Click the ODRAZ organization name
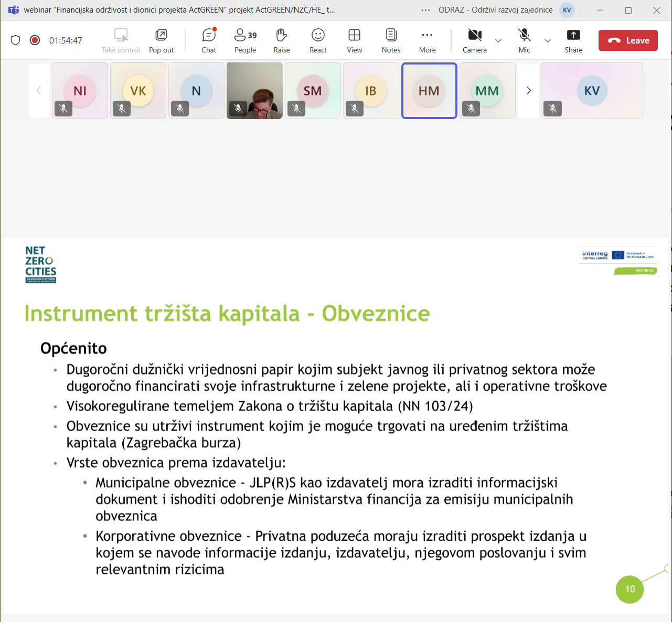The height and width of the screenshot is (622, 672). pos(495,10)
